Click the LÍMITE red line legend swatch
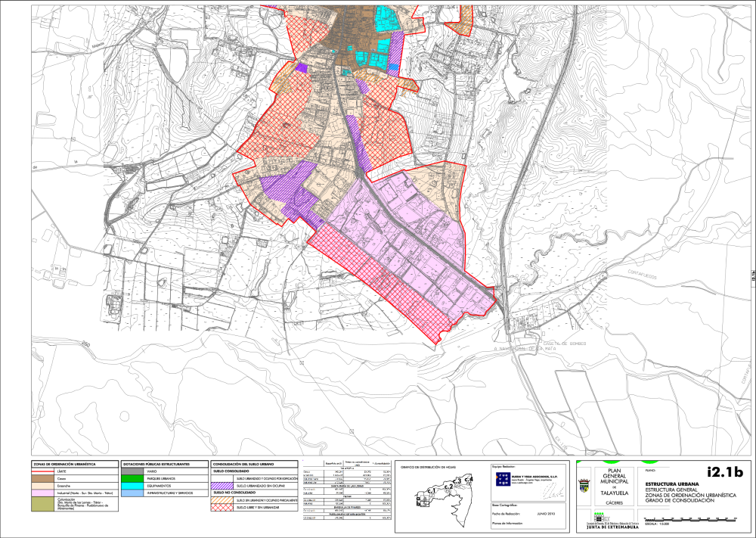756x538 pixels. 42,471
